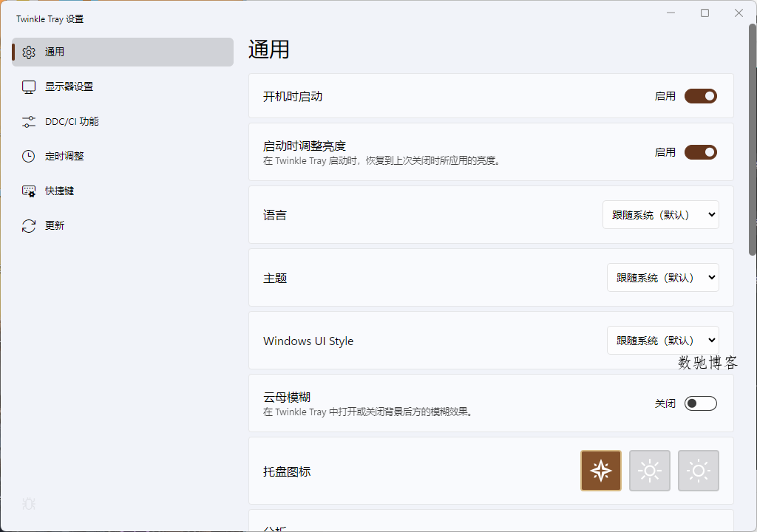Screen dimensions: 757x532
Task: Open the 语言 dropdown
Action: pos(660,215)
